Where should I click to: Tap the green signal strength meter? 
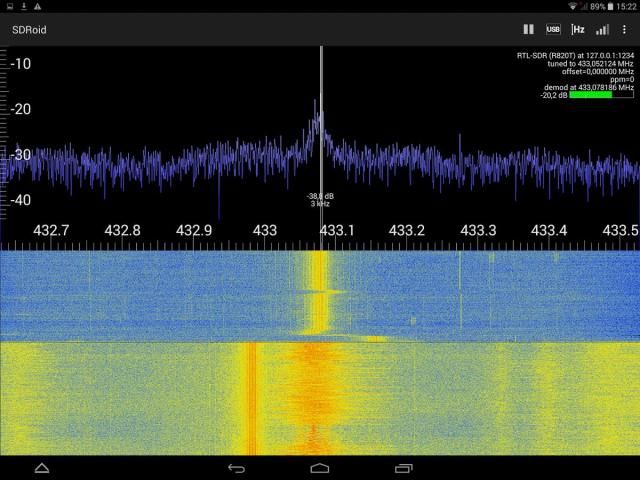[x=590, y=95]
